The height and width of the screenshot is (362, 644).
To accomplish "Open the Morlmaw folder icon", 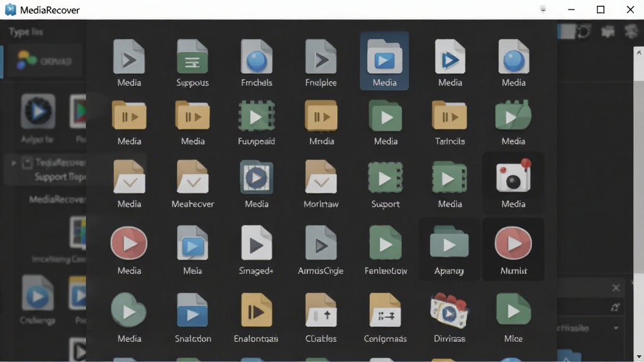I will 321,177.
